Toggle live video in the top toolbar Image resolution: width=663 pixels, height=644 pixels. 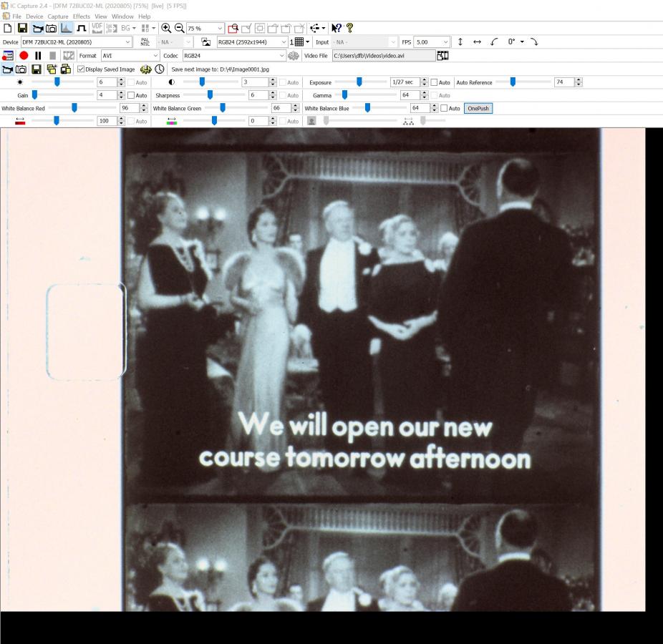click(x=38, y=29)
